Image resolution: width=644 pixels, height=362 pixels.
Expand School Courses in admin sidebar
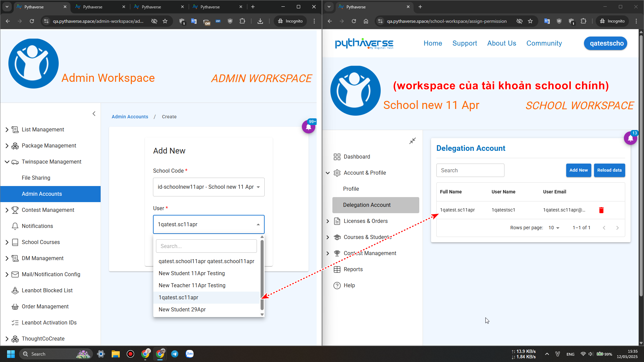click(x=7, y=242)
